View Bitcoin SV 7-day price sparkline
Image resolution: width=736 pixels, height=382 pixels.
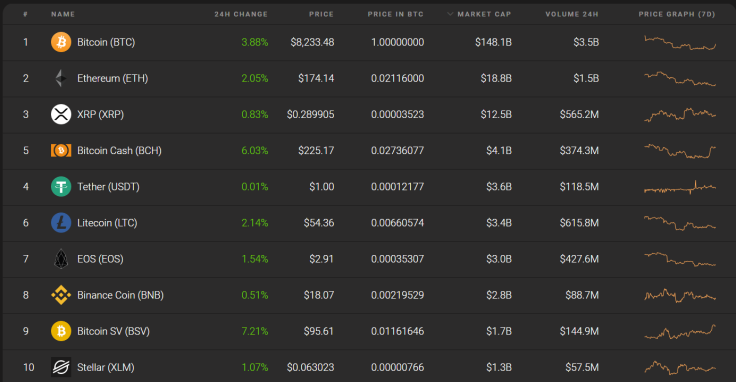(680, 332)
